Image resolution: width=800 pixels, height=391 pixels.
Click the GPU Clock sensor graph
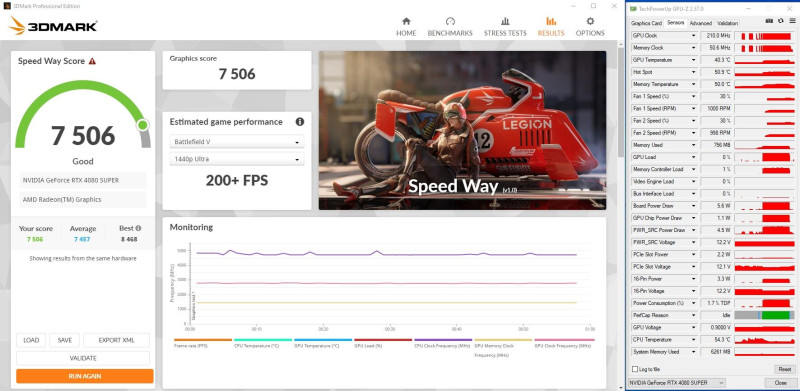(x=765, y=36)
